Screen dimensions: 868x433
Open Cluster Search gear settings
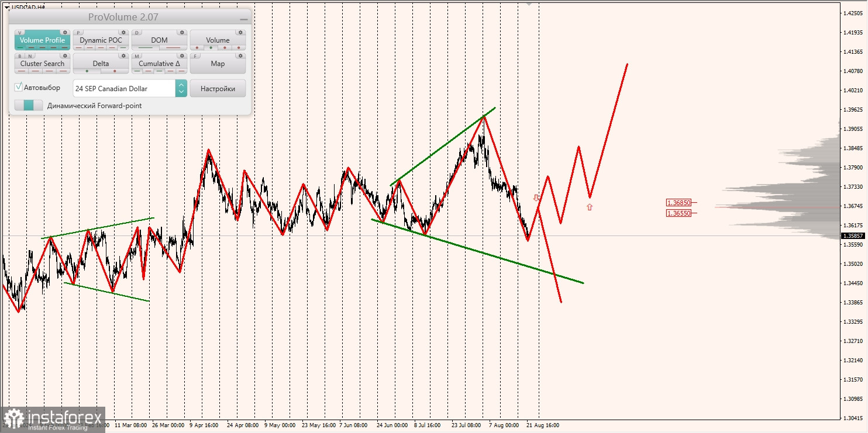(65, 56)
